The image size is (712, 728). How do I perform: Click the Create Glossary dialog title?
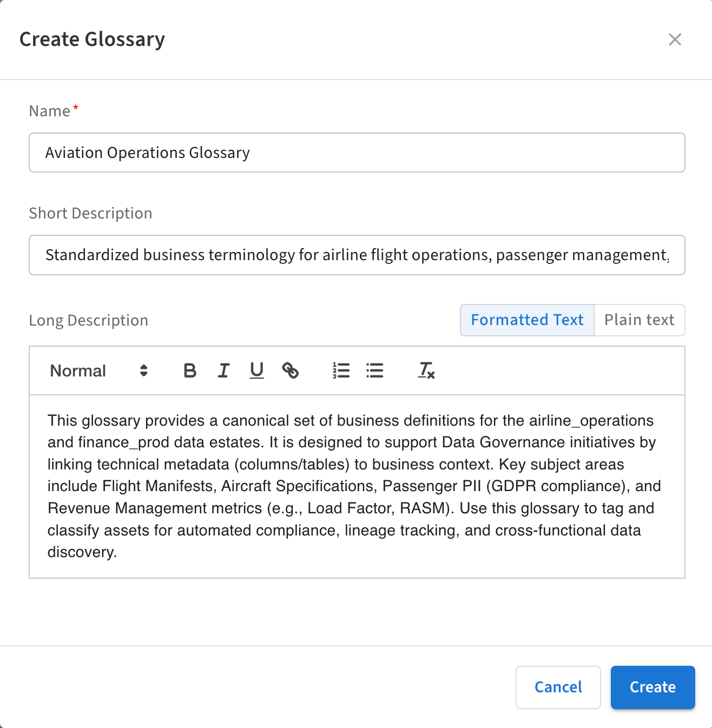click(x=93, y=39)
